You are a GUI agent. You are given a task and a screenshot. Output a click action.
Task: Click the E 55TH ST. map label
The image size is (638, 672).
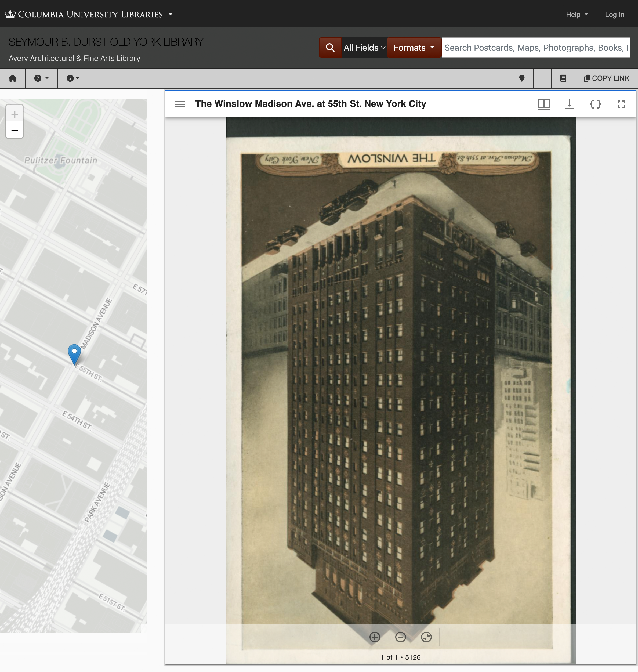tap(88, 373)
